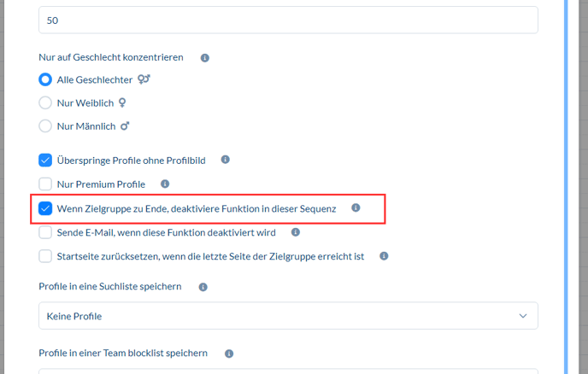
Task: Click info icon beside Sende E-Mail option
Action: pos(296,231)
